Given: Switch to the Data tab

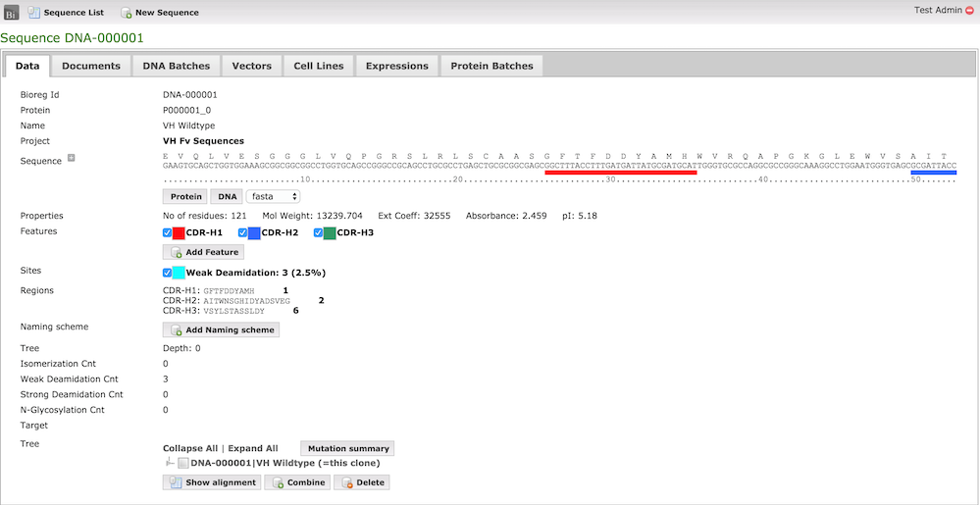Looking at the screenshot, I should (27, 66).
